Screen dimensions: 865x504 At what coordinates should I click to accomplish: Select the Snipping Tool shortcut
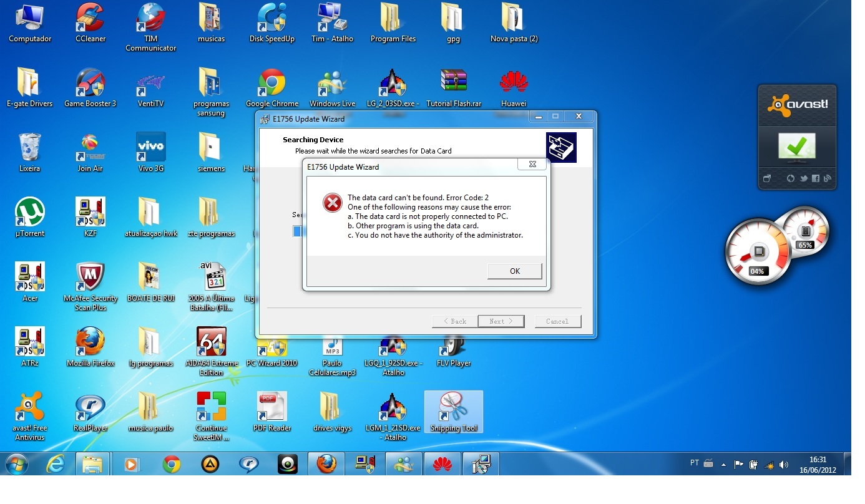tap(454, 413)
